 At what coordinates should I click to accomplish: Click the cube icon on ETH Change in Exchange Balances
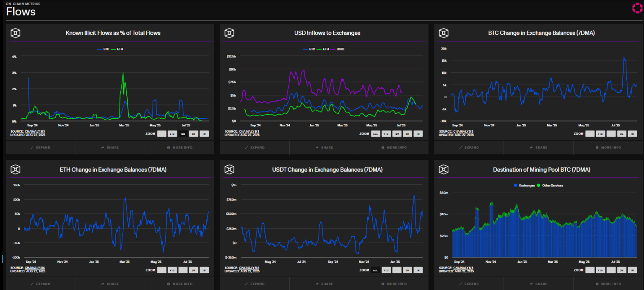[15, 169]
